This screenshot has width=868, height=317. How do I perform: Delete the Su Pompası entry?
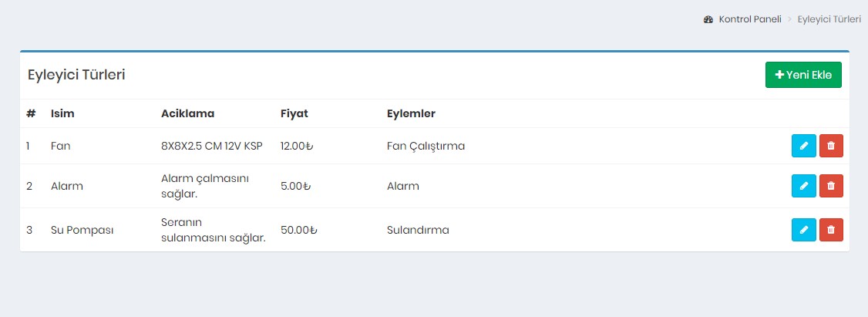coord(831,230)
